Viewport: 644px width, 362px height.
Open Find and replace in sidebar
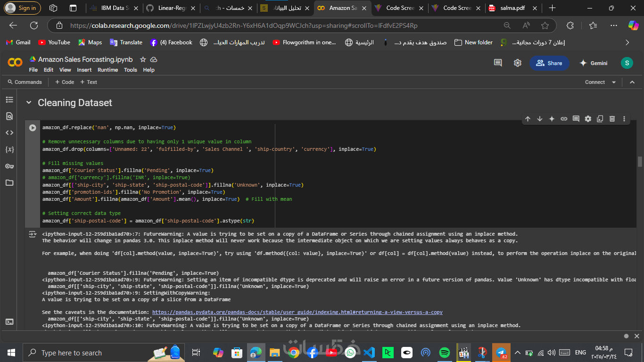[9, 116]
